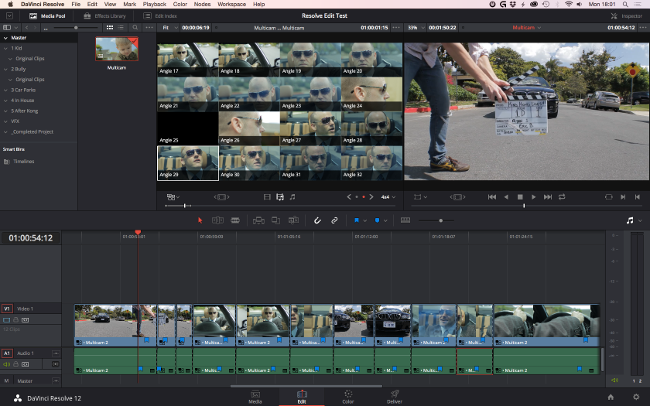Lock the Audio 1 track

coord(16,364)
